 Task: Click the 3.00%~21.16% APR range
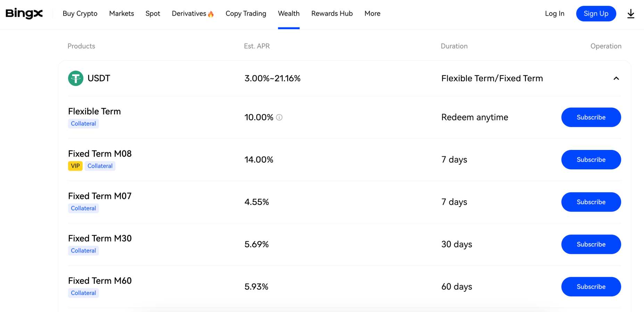272,78
